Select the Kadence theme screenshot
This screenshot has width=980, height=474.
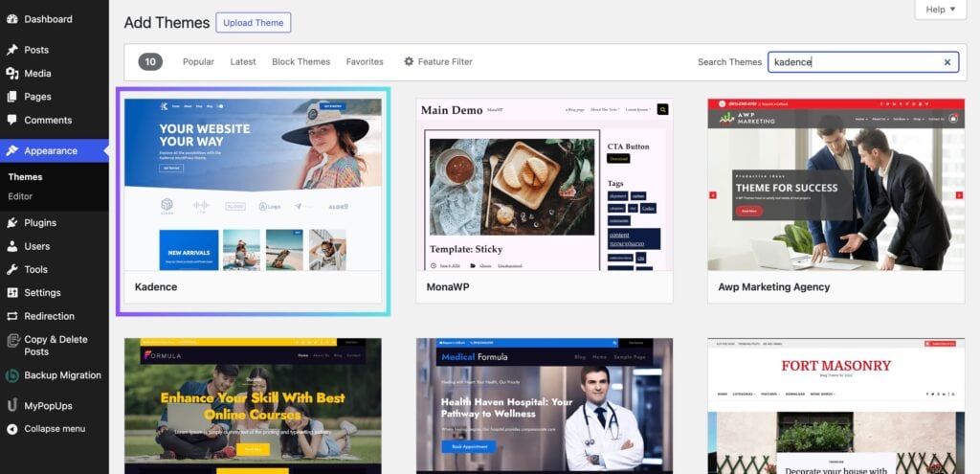point(253,185)
